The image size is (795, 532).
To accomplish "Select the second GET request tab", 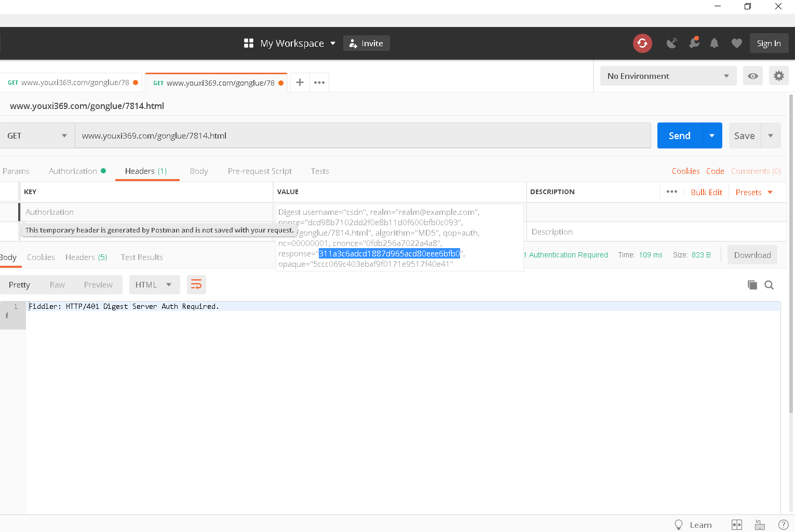I will click(216, 83).
